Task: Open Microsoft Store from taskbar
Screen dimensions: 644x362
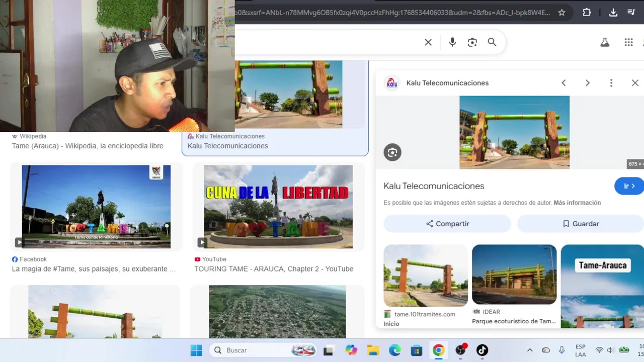Action: 417,350
